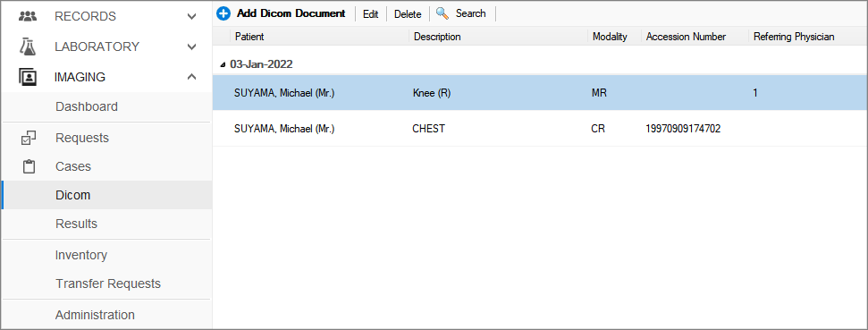Open the Requests page
Screen dimensions: 868x330
click(82, 138)
